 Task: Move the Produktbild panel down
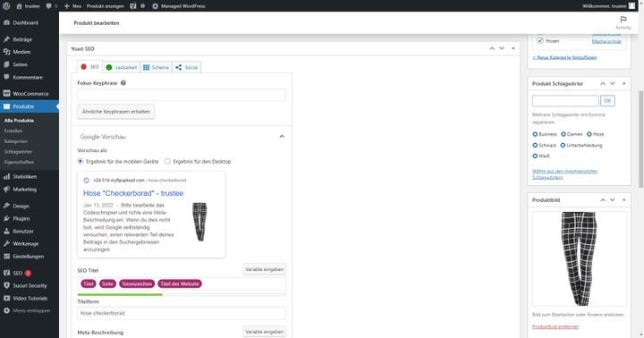613,200
